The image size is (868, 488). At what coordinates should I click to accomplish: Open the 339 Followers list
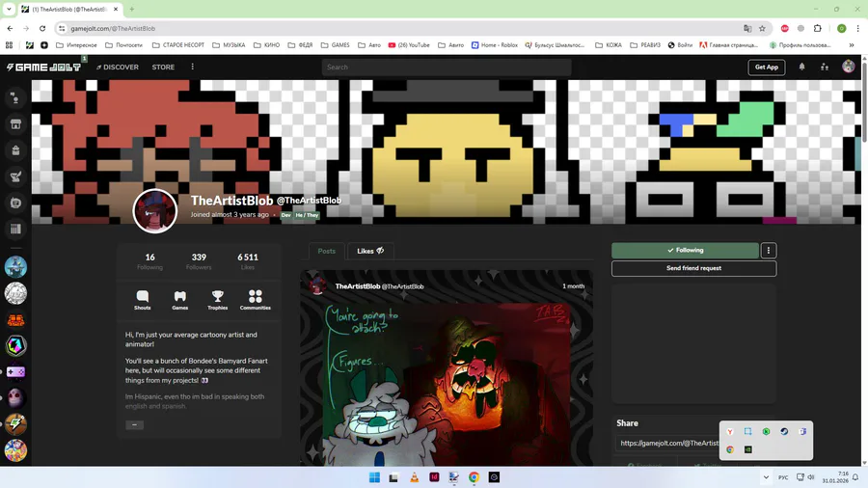tap(199, 261)
